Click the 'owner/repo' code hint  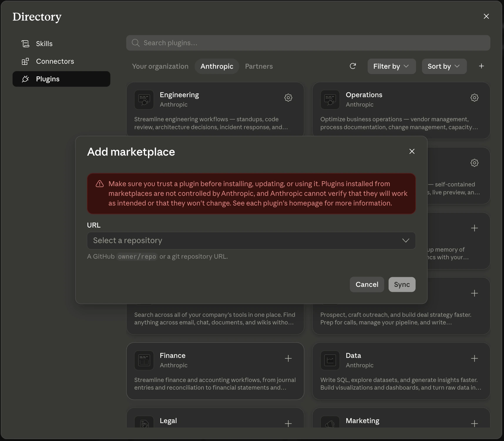137,257
